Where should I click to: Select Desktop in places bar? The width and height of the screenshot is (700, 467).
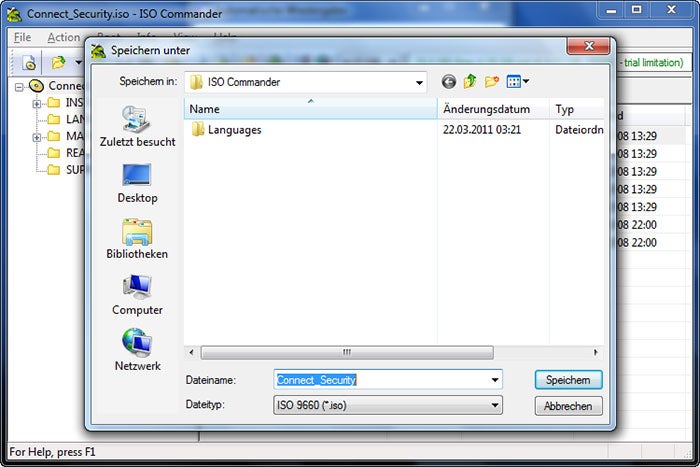[x=138, y=183]
